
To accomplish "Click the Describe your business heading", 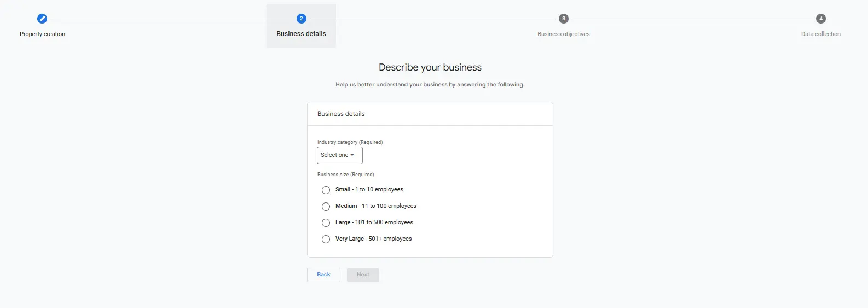I will pos(430,67).
